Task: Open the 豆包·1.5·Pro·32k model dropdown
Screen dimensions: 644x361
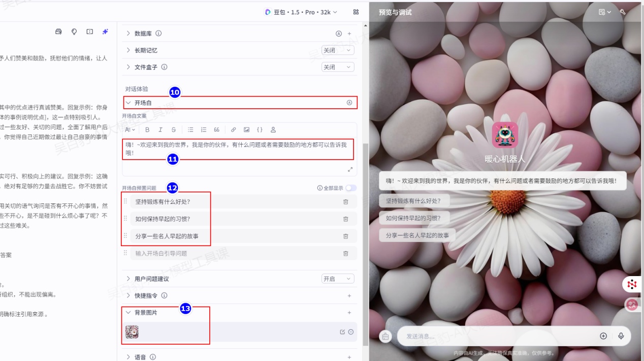Action: [301, 12]
